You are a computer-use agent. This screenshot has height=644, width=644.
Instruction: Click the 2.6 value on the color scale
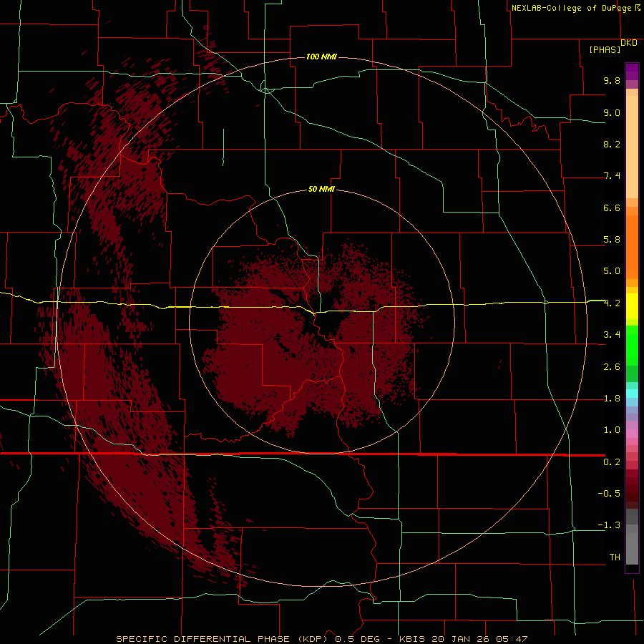click(x=612, y=367)
